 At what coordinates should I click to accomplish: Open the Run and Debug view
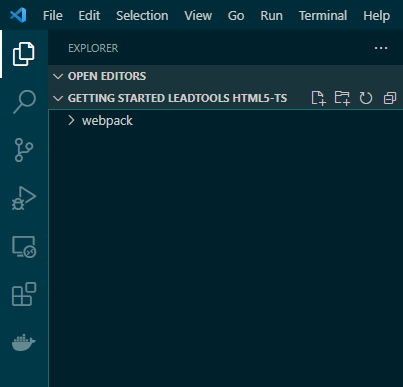24,198
